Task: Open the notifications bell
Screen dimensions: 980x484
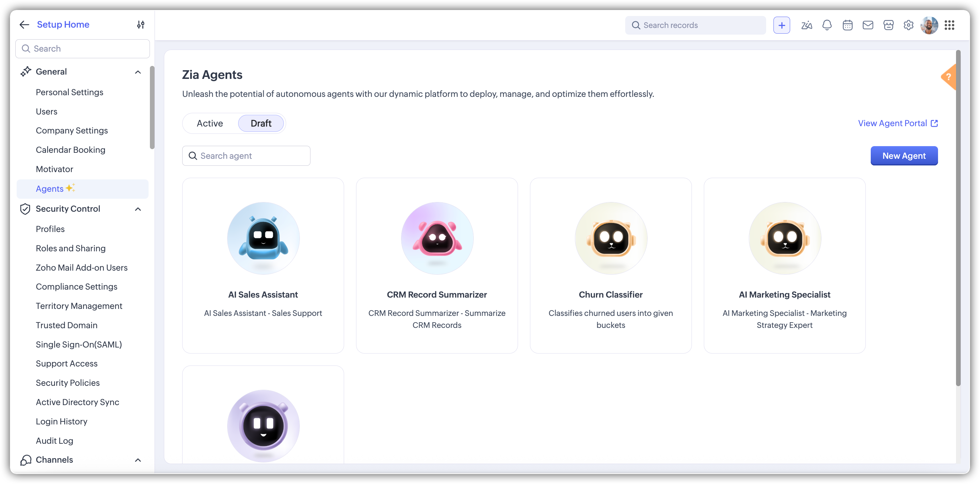Action: click(x=827, y=26)
